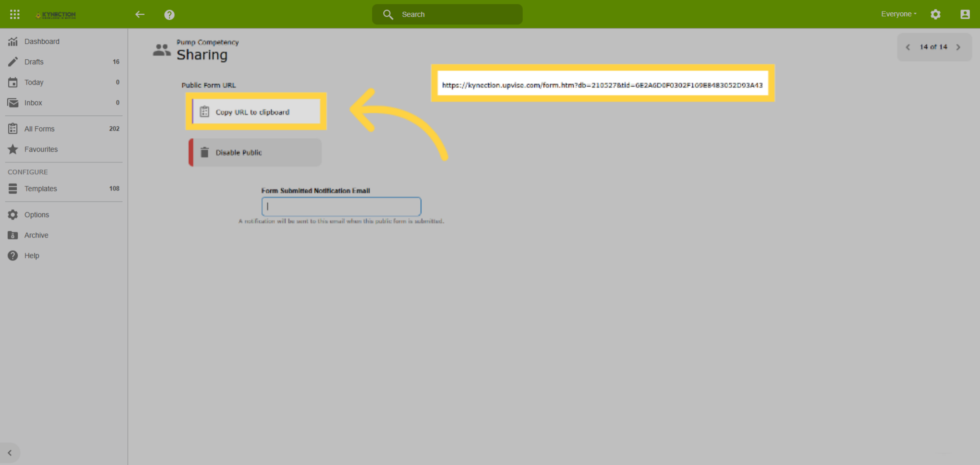Click the Help question icon in sidebar
Image resolution: width=980 pixels, height=465 pixels.
(x=13, y=255)
